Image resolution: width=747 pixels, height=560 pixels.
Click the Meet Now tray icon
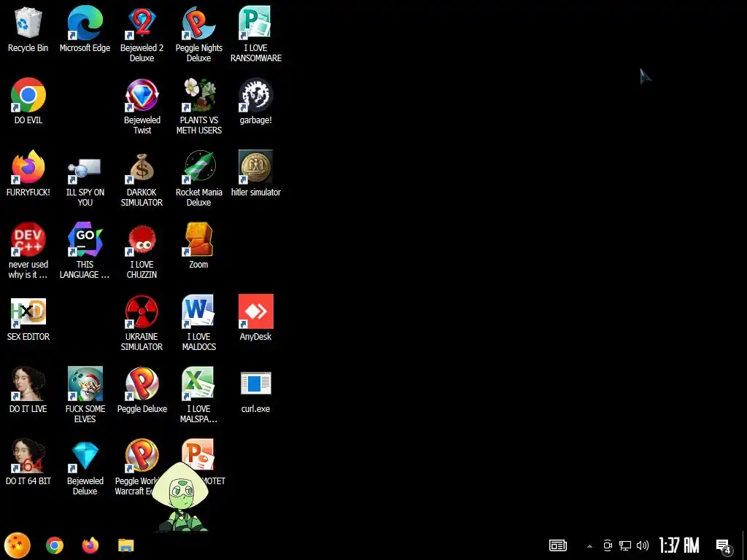coord(608,545)
